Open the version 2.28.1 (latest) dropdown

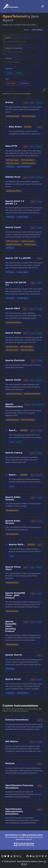click(38, 30)
